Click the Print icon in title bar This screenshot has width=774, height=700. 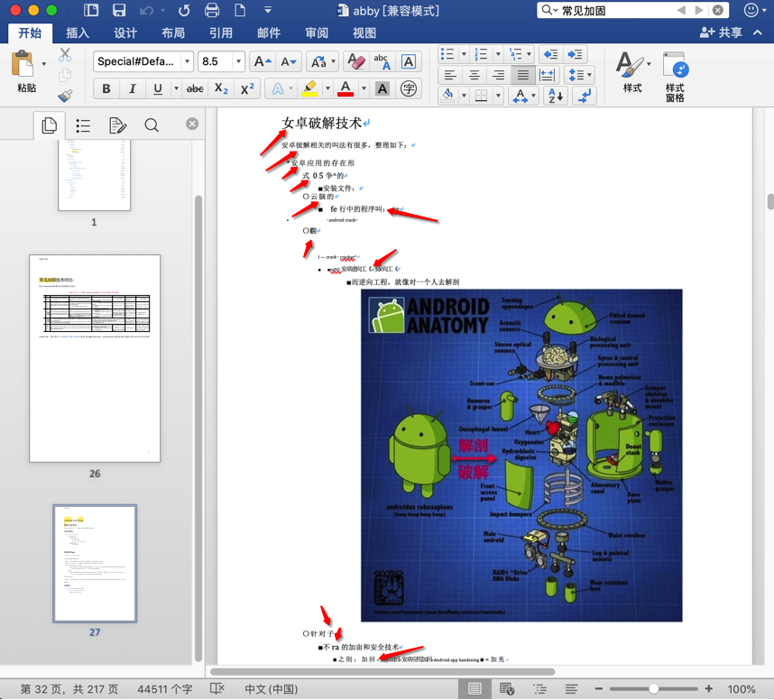212,10
